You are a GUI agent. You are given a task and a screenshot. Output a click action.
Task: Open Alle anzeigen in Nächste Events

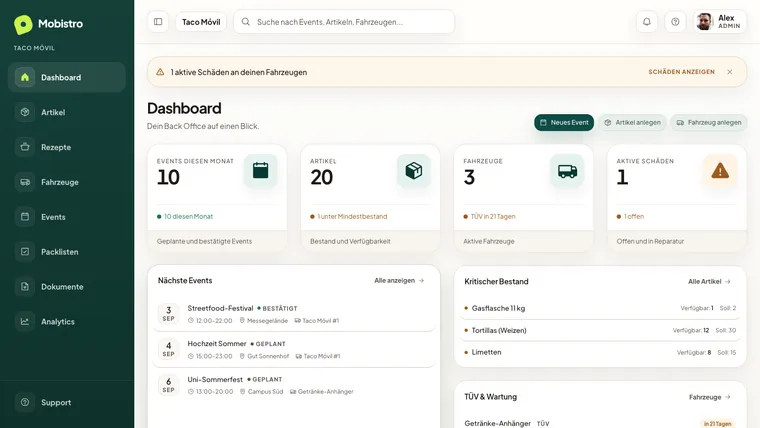(x=399, y=281)
